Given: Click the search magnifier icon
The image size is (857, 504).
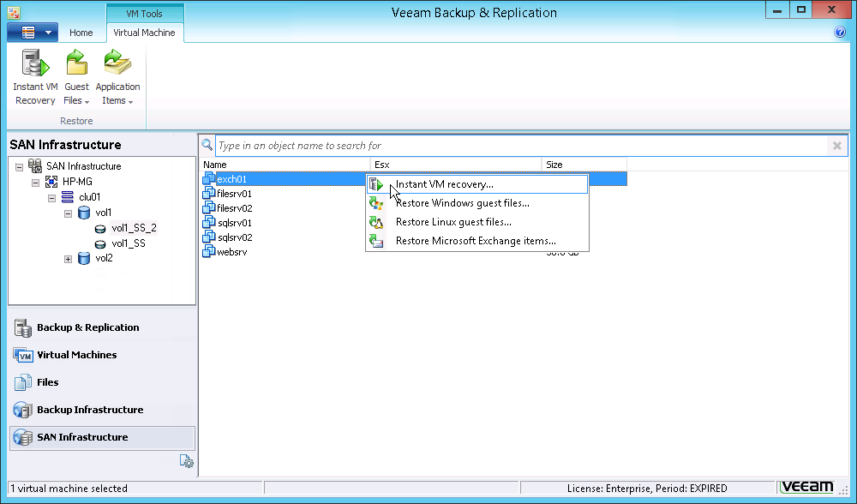Looking at the screenshot, I should tap(207, 146).
